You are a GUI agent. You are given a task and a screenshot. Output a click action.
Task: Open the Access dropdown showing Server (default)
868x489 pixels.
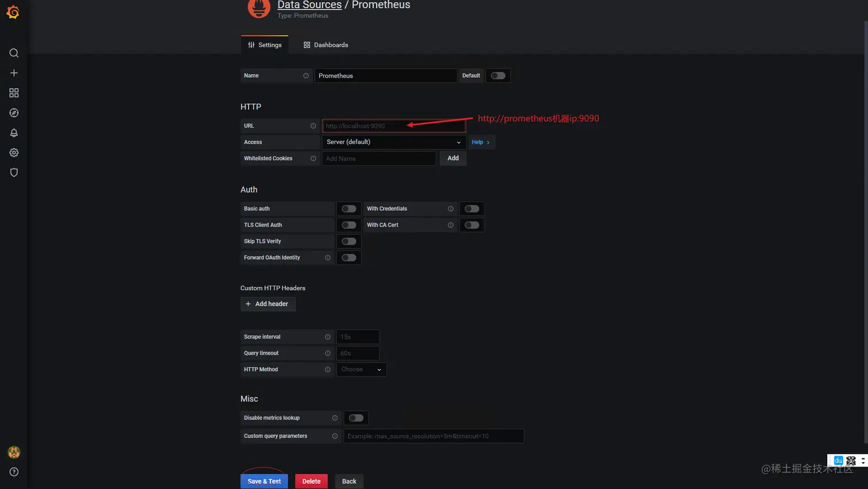point(394,142)
